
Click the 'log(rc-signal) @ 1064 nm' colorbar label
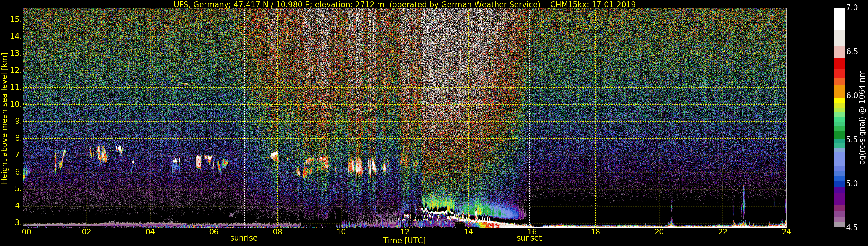(862, 118)
